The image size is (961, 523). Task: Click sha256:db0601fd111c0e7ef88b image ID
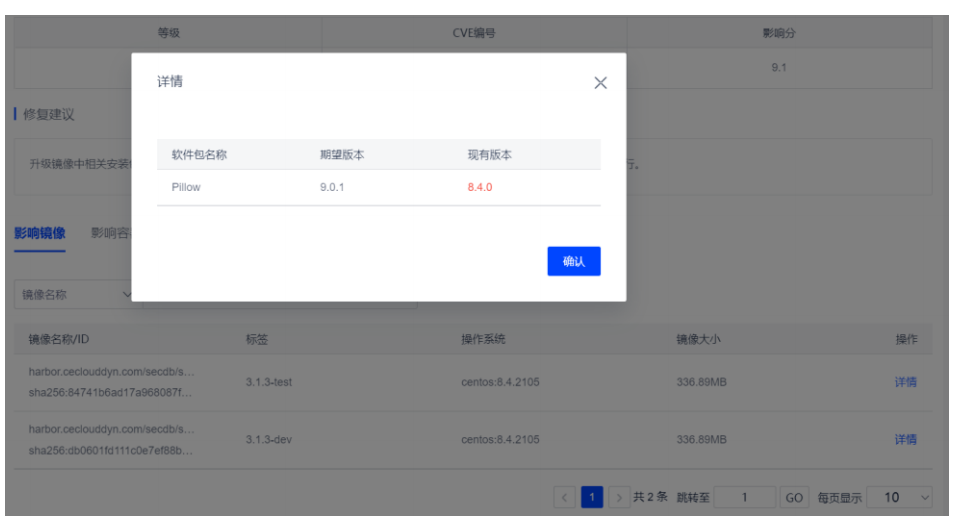[x=110, y=451]
